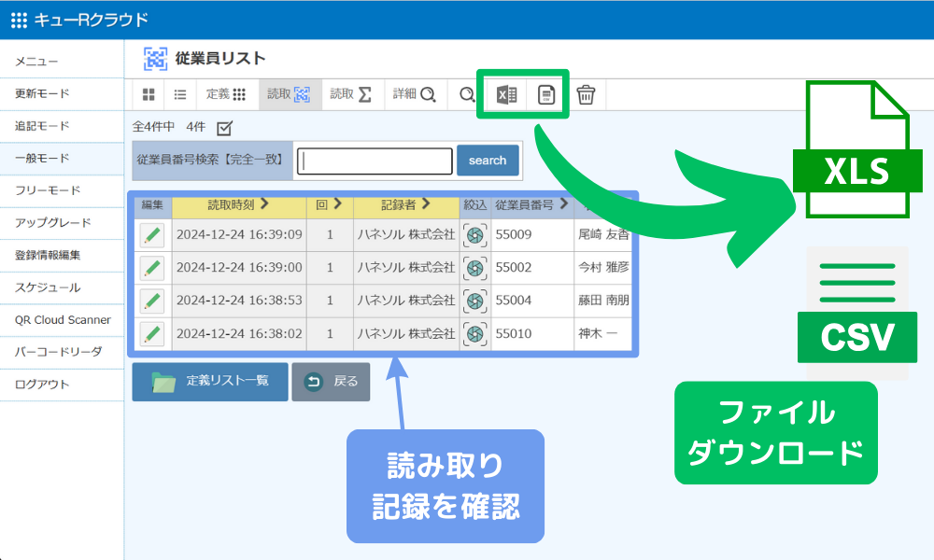The image size is (934, 560).
Task: Open メニュー in the sidebar
Action: [62, 62]
